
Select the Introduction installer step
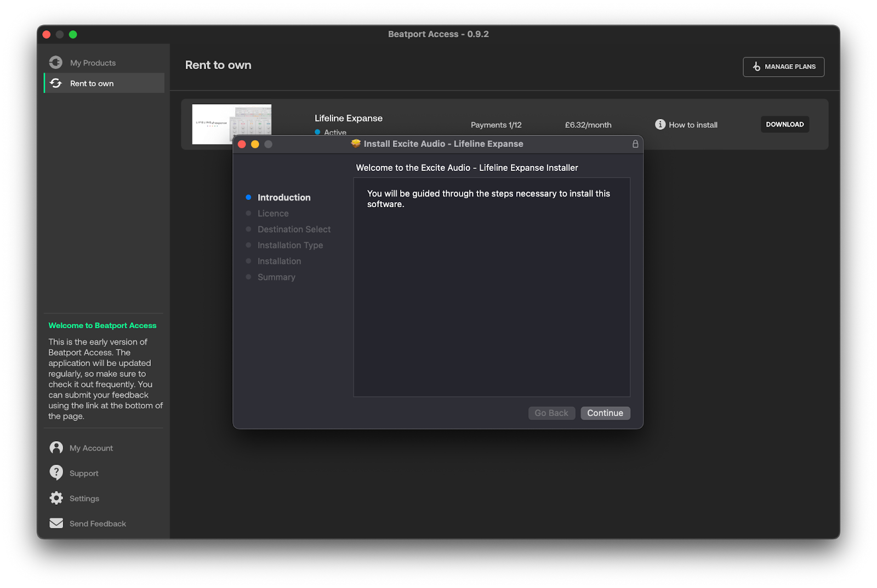(283, 197)
